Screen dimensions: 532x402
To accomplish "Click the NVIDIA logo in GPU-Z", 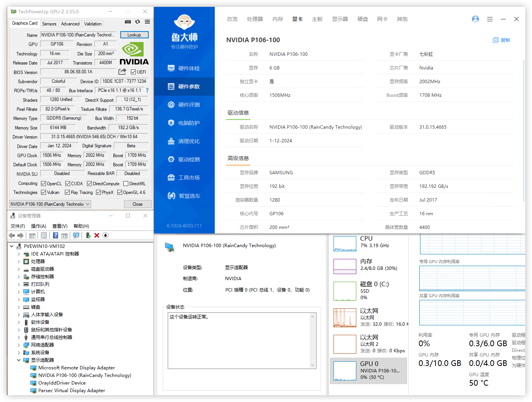I will [x=134, y=54].
